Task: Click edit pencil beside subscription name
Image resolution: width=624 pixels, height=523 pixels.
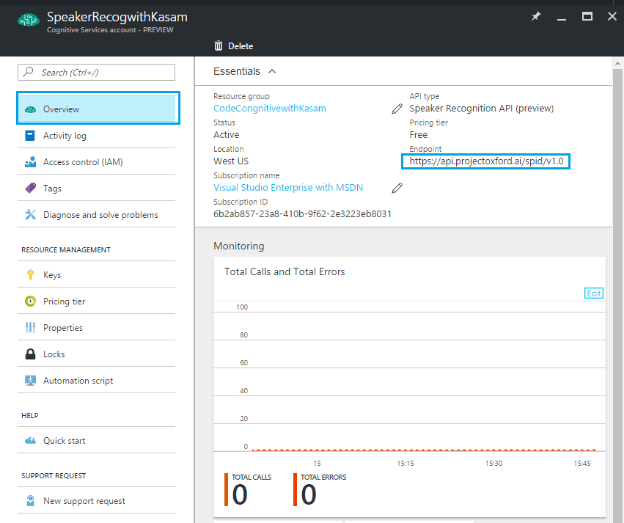Action: pyautogui.click(x=397, y=187)
